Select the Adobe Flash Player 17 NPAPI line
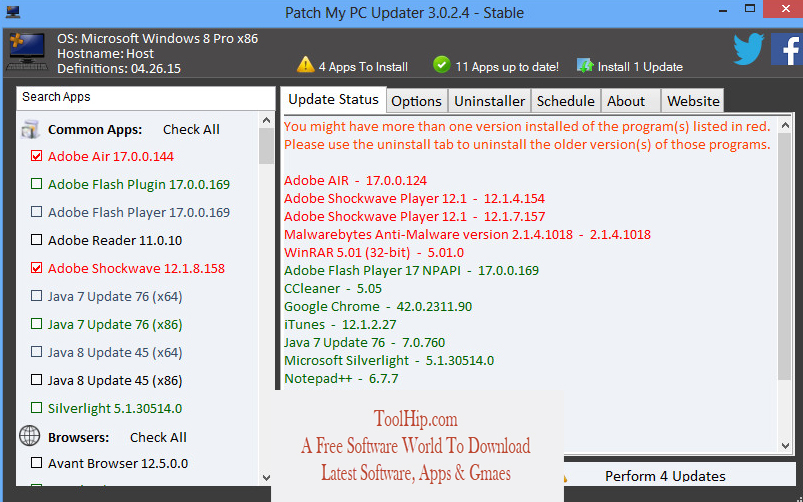Image resolution: width=803 pixels, height=502 pixels. pos(411,270)
